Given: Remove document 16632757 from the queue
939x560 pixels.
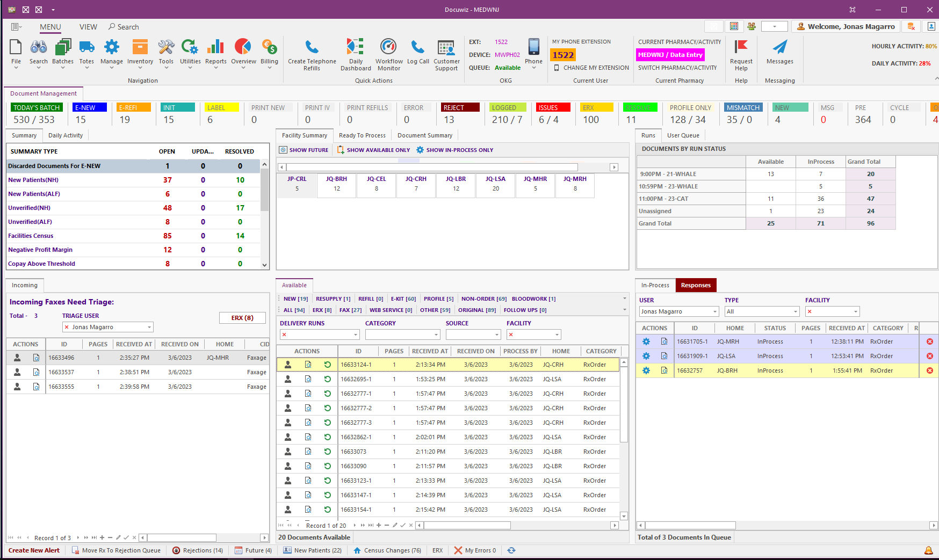Looking at the screenshot, I should [x=930, y=370].
